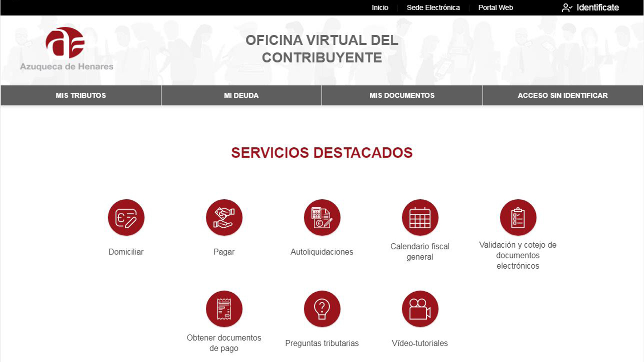Click the Domiciliar euro card icon
Viewport: 644px width, 362px height.
click(x=126, y=217)
